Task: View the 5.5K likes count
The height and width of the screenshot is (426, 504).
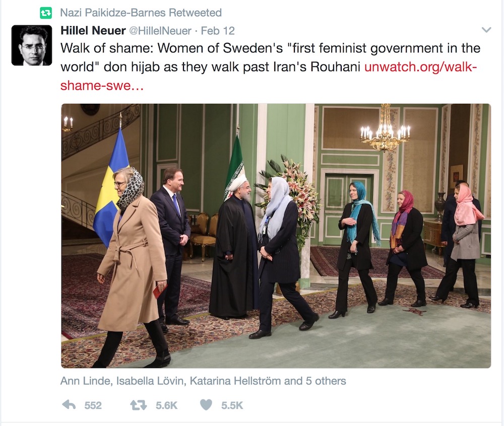Action: click(232, 405)
